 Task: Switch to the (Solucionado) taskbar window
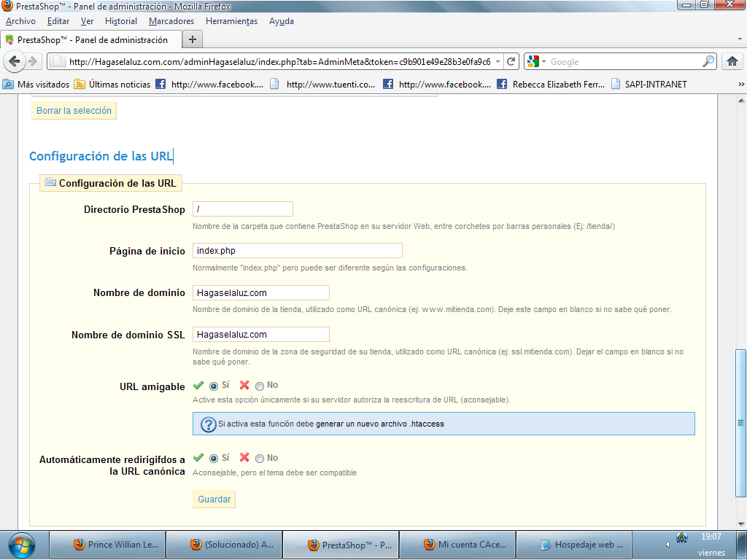tap(224, 545)
